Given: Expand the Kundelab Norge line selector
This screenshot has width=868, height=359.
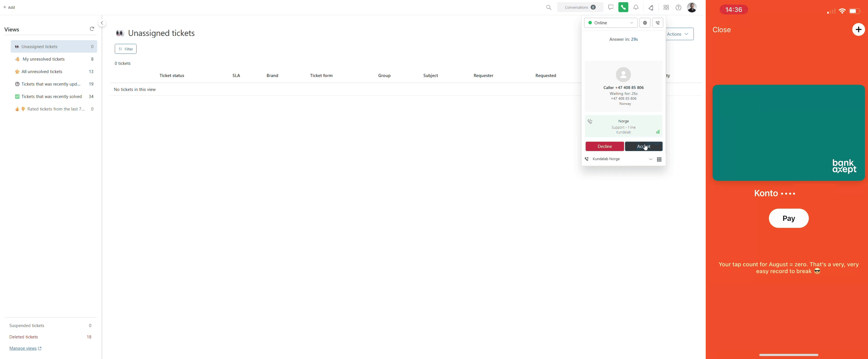Looking at the screenshot, I should (x=650, y=159).
